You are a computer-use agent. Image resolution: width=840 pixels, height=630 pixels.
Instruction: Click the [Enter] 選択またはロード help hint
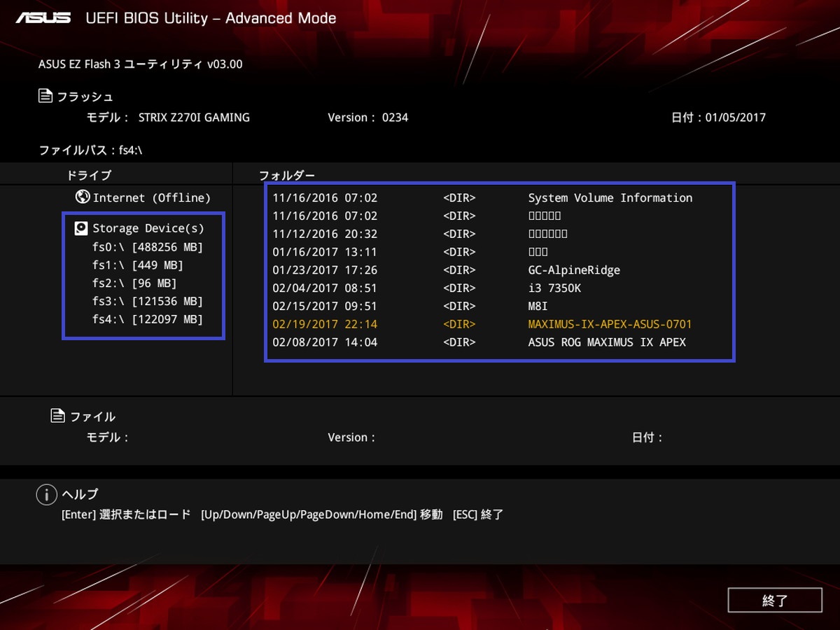point(126,514)
